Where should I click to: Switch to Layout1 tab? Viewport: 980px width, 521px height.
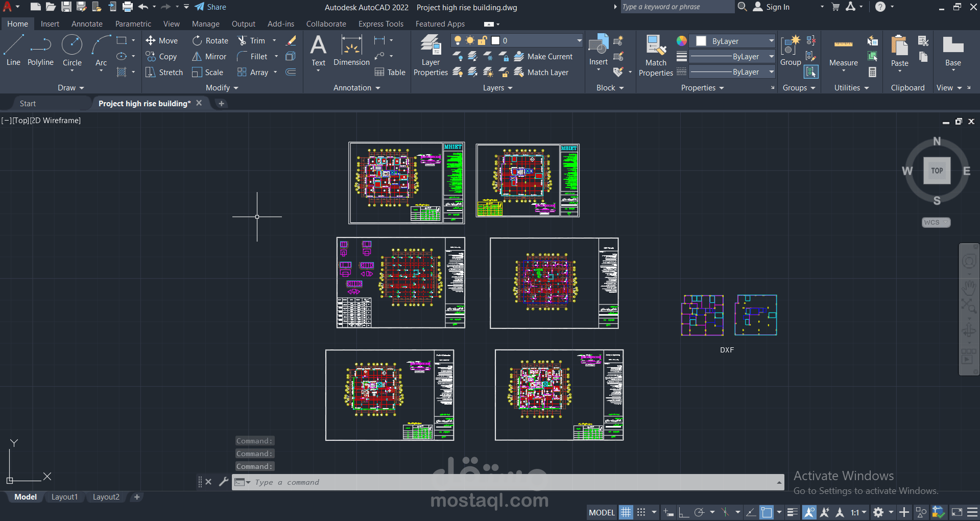click(x=64, y=497)
